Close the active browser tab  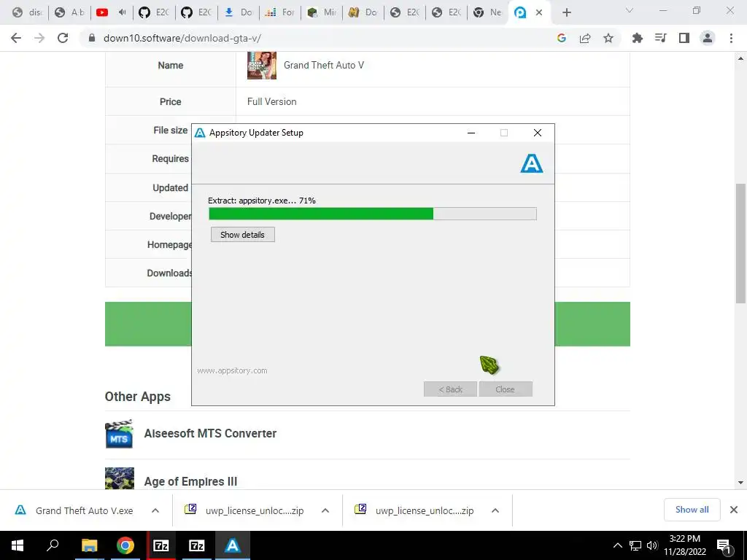[x=539, y=12]
